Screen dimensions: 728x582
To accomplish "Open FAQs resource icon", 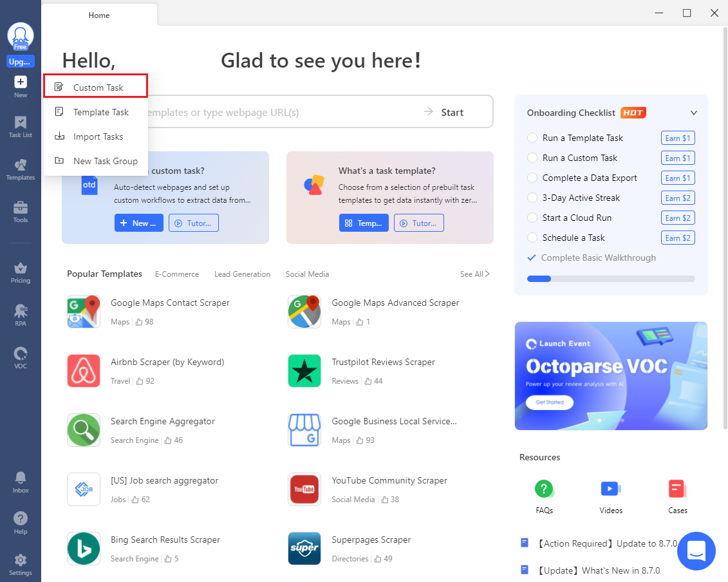I will [544, 489].
